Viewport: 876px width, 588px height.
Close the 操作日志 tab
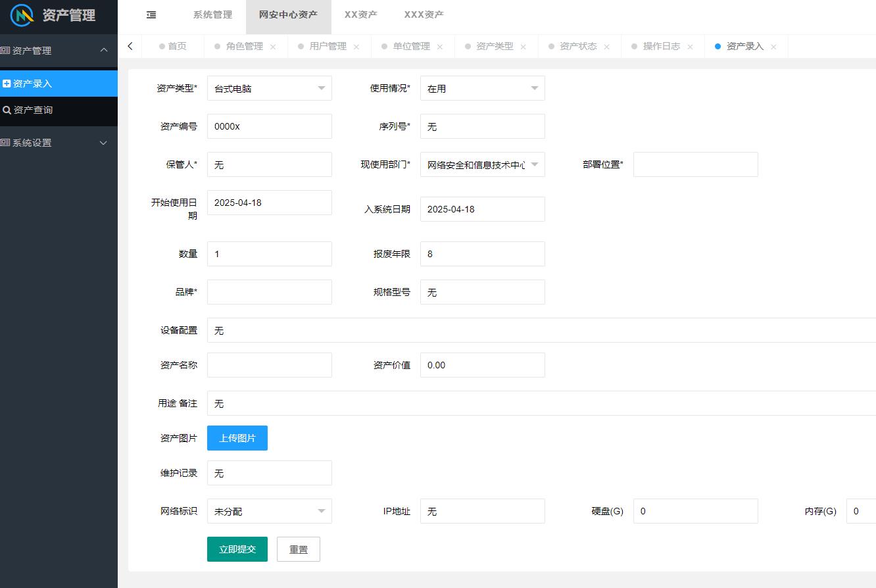coord(690,47)
